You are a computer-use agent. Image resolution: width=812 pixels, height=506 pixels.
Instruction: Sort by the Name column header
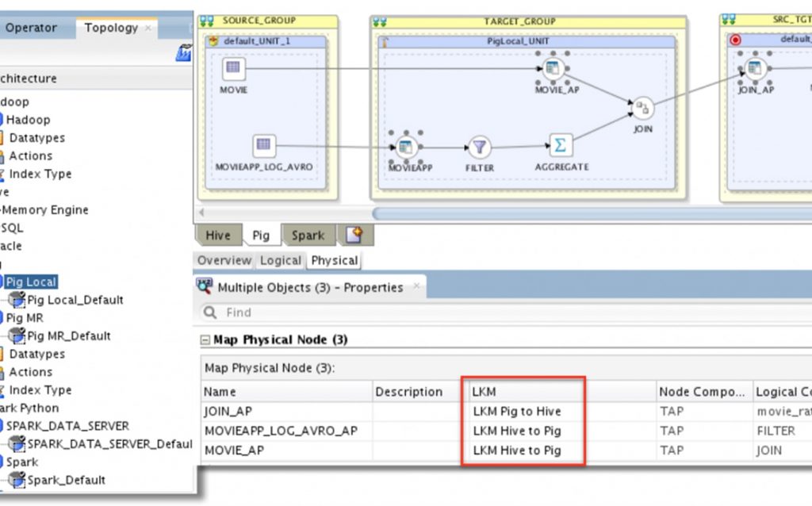(x=286, y=392)
